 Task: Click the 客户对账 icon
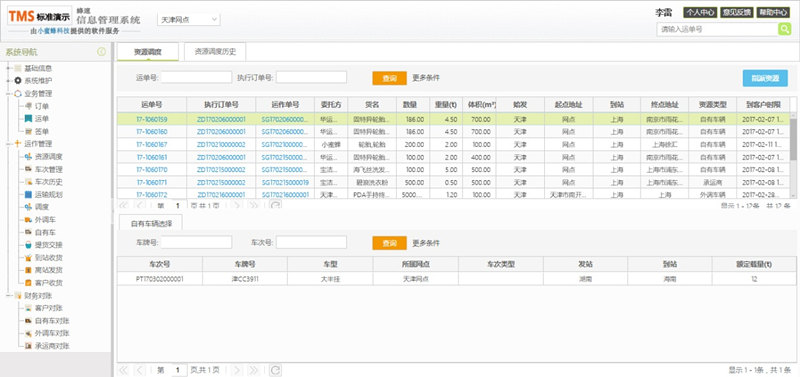coord(29,308)
